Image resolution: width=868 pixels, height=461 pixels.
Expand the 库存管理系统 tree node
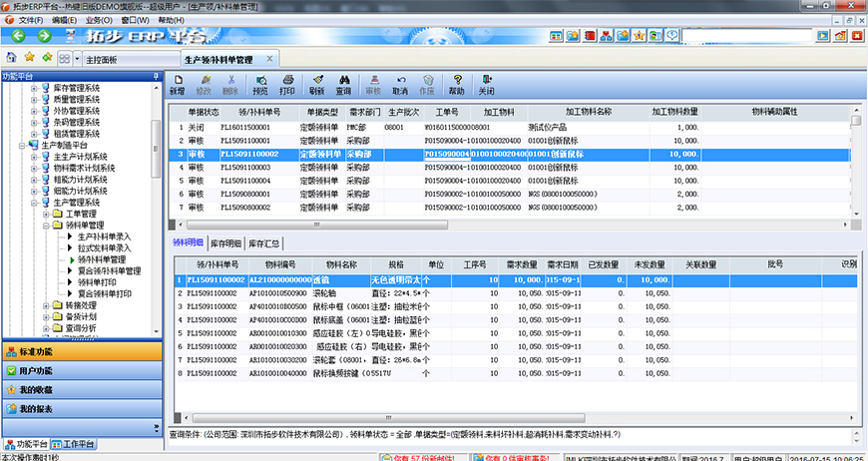coord(34,89)
